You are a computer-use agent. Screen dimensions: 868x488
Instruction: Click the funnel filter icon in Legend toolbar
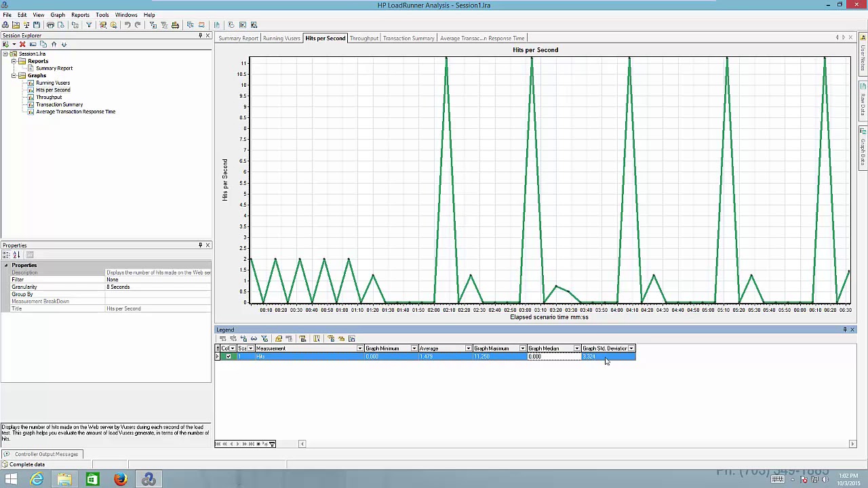tap(264, 338)
